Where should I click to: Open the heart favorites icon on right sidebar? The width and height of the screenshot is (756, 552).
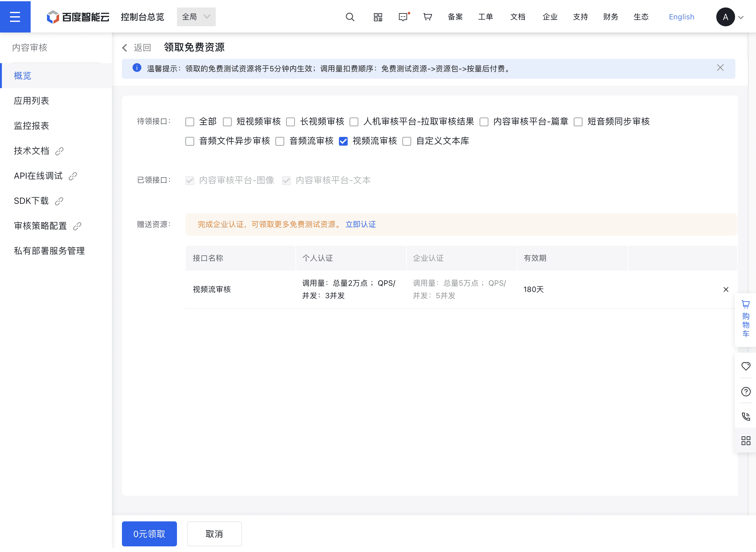pos(746,366)
